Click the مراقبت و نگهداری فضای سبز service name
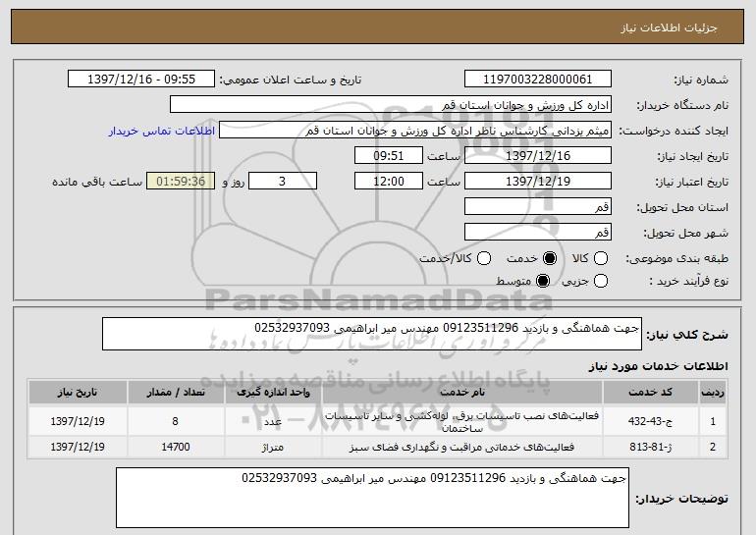 (461, 448)
